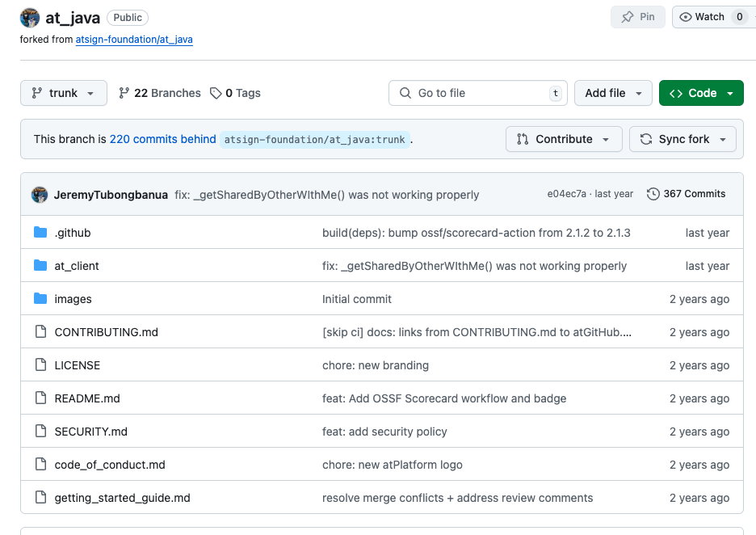756x535 pixels.
Task: Open the Contribute dropdown menu
Action: pyautogui.click(x=564, y=140)
